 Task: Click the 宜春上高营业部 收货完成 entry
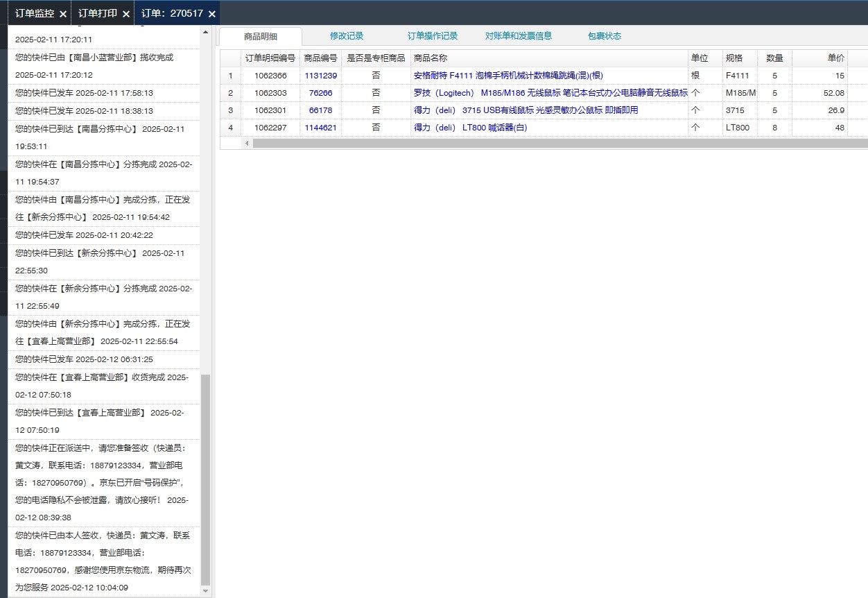tap(104, 386)
